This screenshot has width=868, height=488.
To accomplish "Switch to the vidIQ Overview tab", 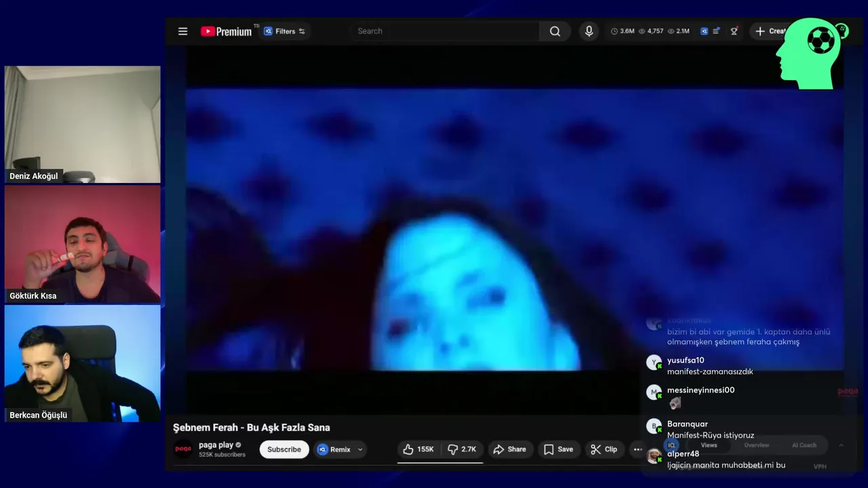I will [756, 445].
